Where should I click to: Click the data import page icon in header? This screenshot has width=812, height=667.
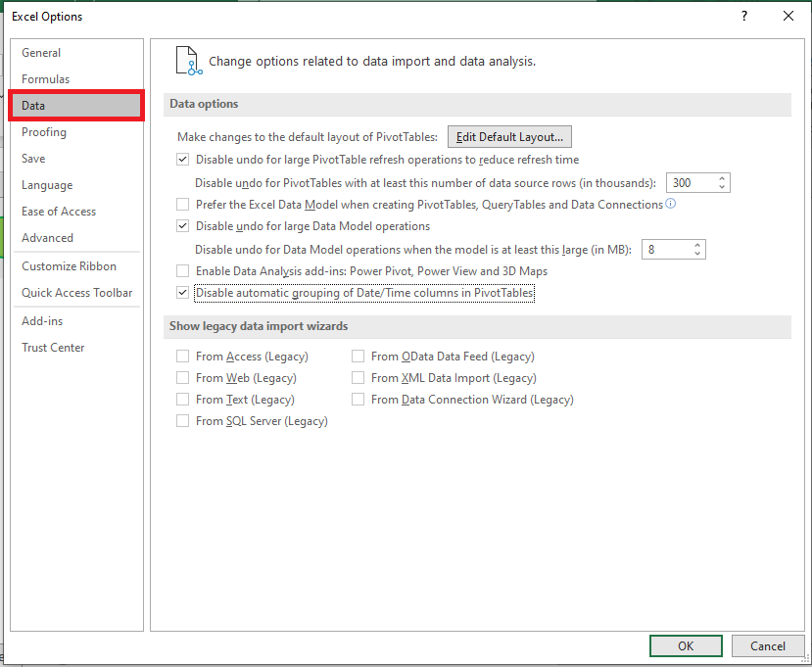(x=188, y=61)
